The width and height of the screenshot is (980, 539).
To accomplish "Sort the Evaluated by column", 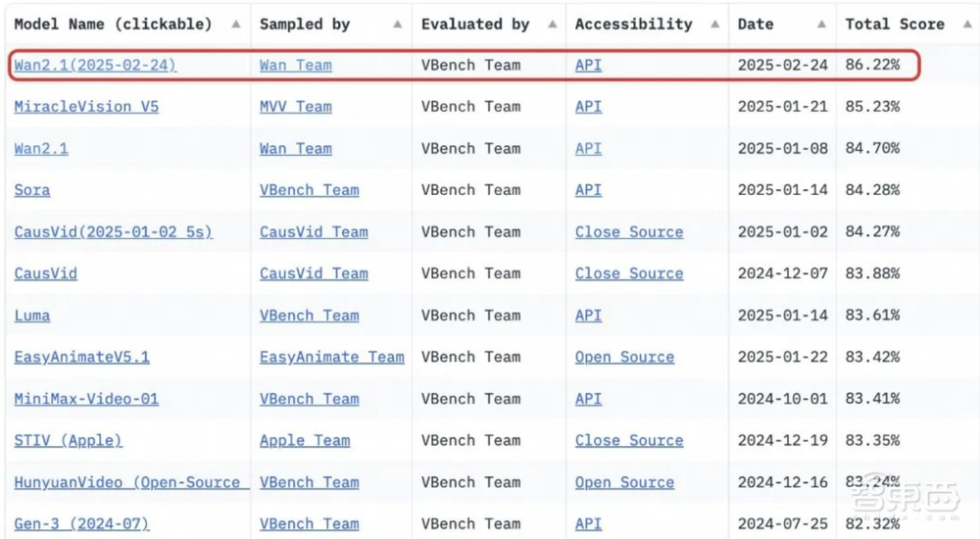I will (x=553, y=24).
